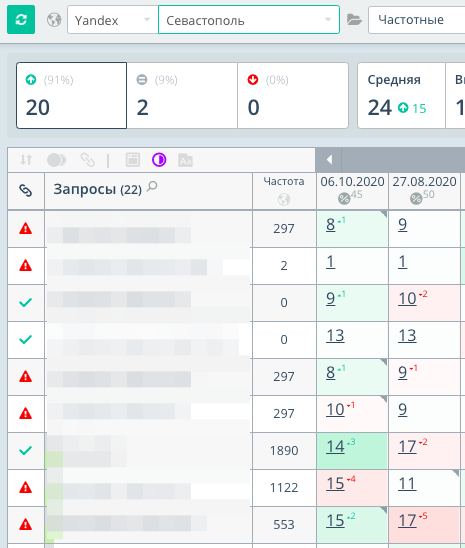The image size is (465, 548).
Task: Click the green refresh button
Action: coord(21,20)
